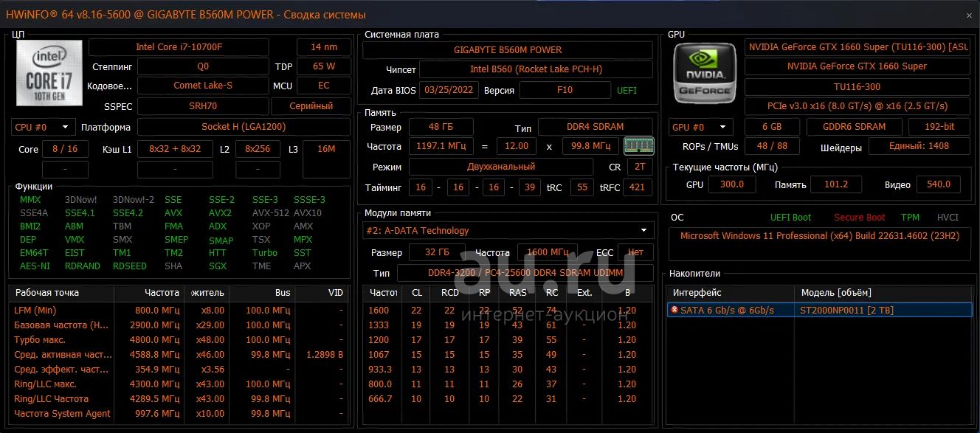Click the memory frequency 1197.1 МГц field
Viewport: 980px width, 433px height.
point(441,146)
